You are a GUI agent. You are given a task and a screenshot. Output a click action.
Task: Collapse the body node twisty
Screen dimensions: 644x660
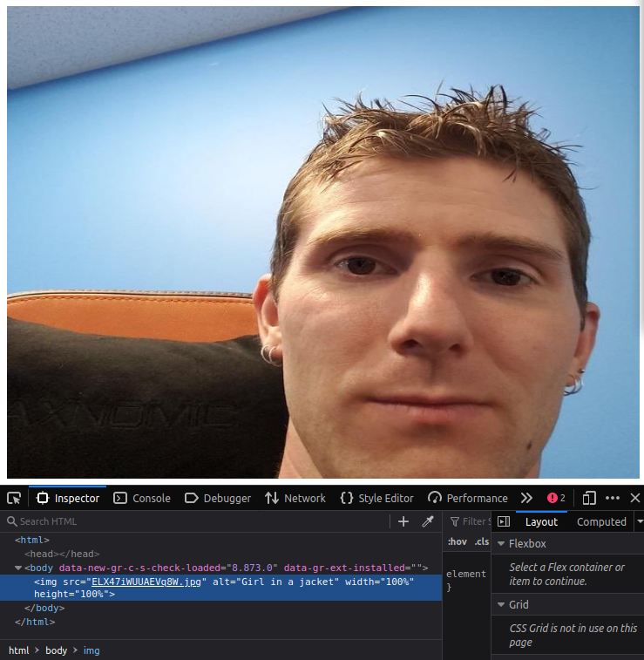[18, 568]
